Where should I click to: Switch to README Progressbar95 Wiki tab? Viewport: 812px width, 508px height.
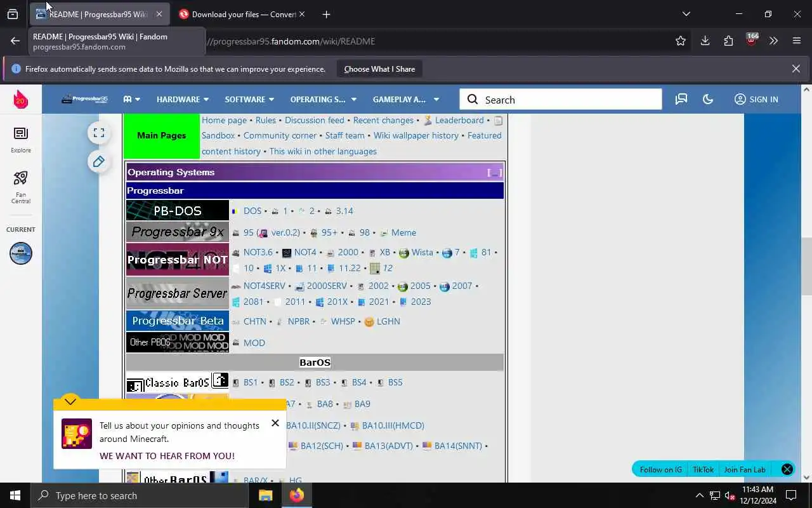click(100, 14)
